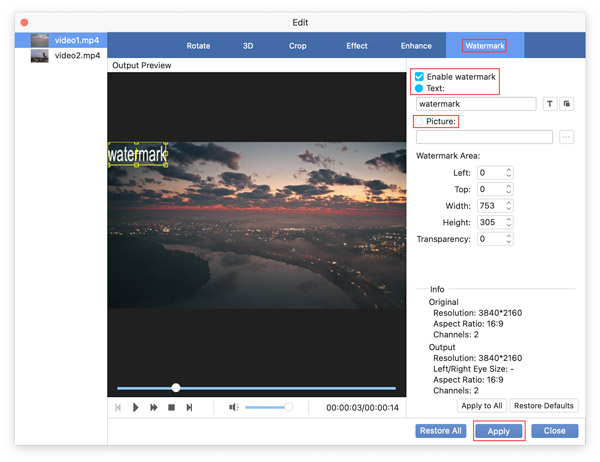Click the Width value stepper arrows
Viewport: 600px width, 462px height.
tap(509, 206)
